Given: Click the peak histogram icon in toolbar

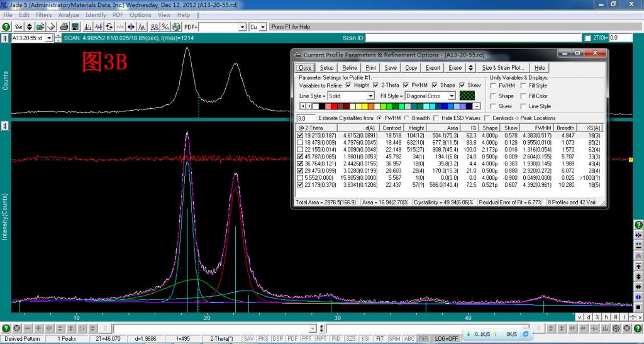Looking at the screenshot, I should 87,27.
